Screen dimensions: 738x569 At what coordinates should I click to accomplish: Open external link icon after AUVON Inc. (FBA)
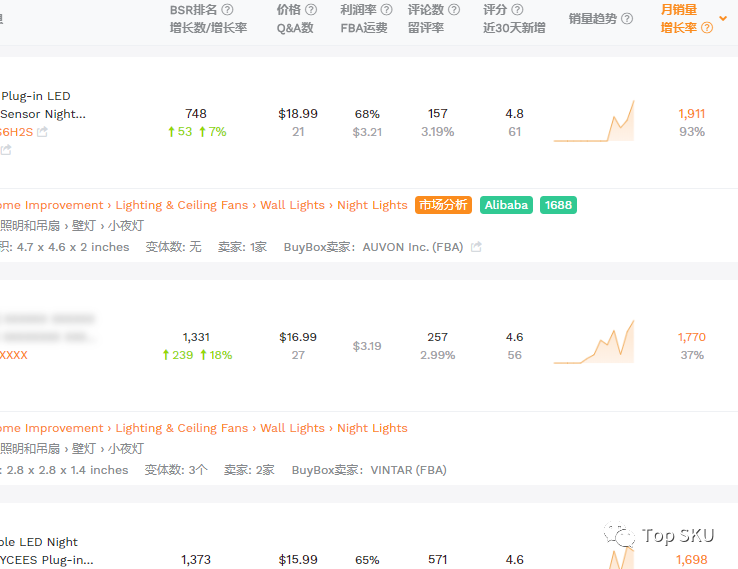pyautogui.click(x=476, y=247)
